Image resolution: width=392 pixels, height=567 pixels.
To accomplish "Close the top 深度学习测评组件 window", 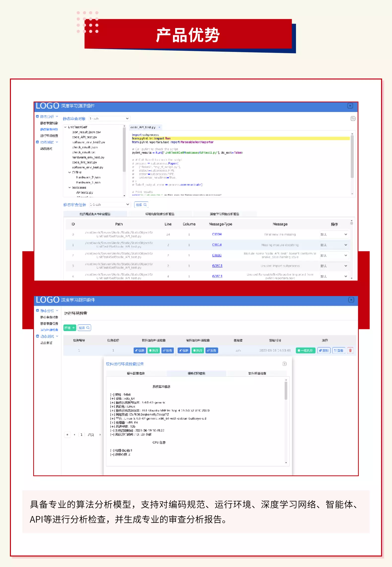I will pos(350,106).
